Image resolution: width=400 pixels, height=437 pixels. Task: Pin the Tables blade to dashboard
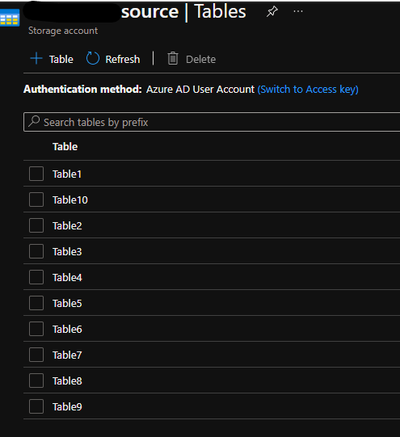[x=272, y=12]
